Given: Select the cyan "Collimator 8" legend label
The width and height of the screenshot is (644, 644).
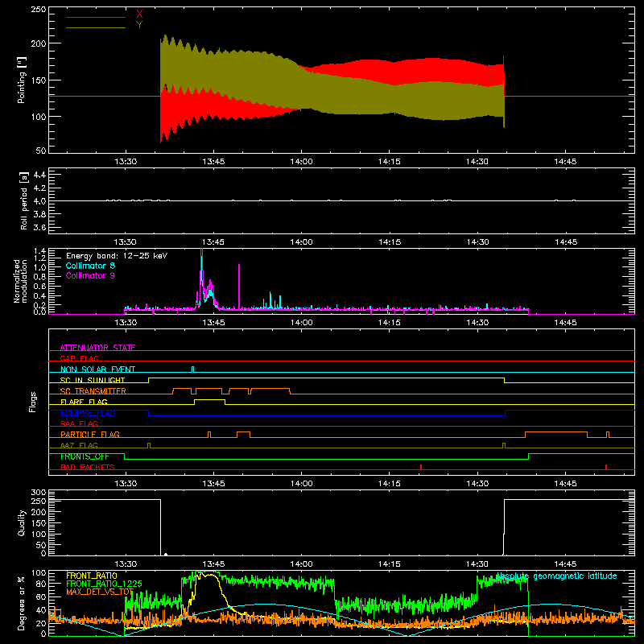Looking at the screenshot, I should click(90, 266).
